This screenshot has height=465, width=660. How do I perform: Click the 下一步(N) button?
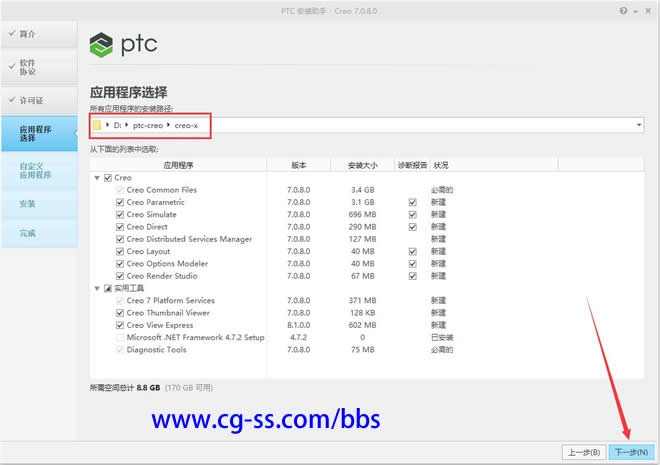[629, 452]
